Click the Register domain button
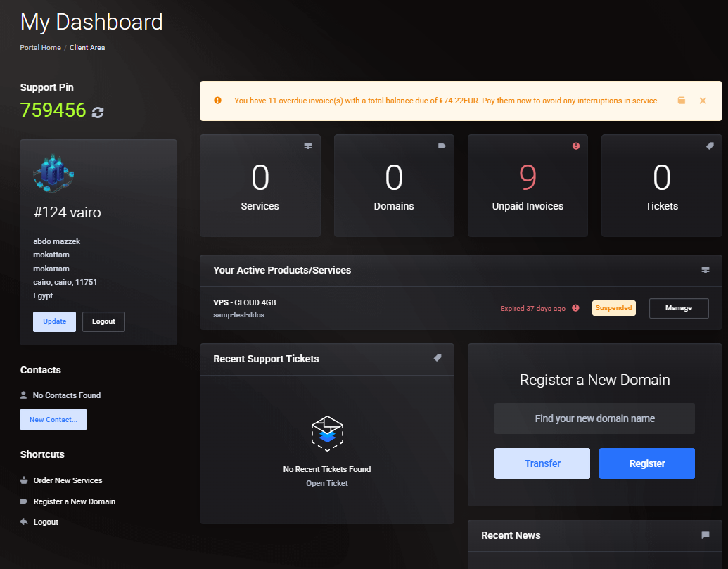Image resolution: width=728 pixels, height=569 pixels. click(x=646, y=463)
